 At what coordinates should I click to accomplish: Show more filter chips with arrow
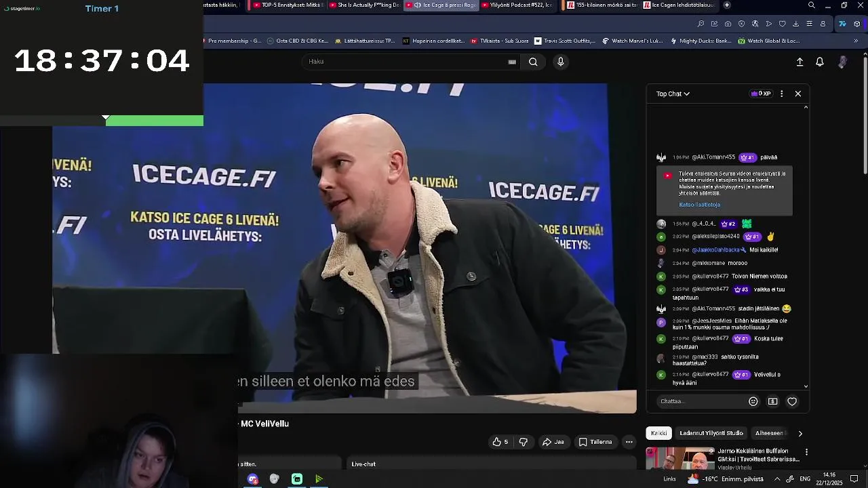(800, 433)
